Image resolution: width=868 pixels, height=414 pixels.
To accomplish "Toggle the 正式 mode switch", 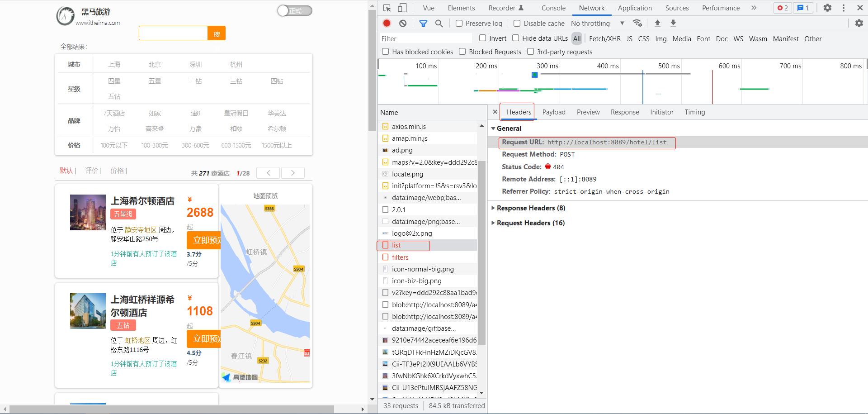I will click(x=295, y=11).
